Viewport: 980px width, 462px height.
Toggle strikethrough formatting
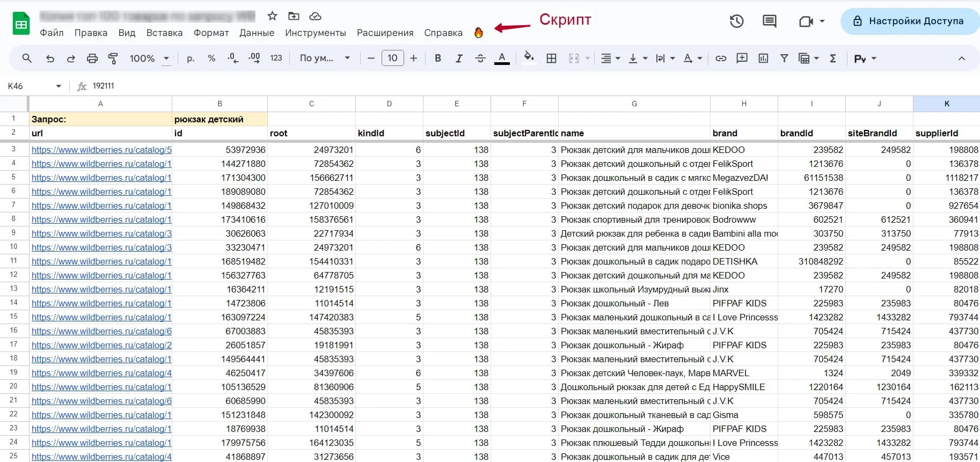(480, 58)
